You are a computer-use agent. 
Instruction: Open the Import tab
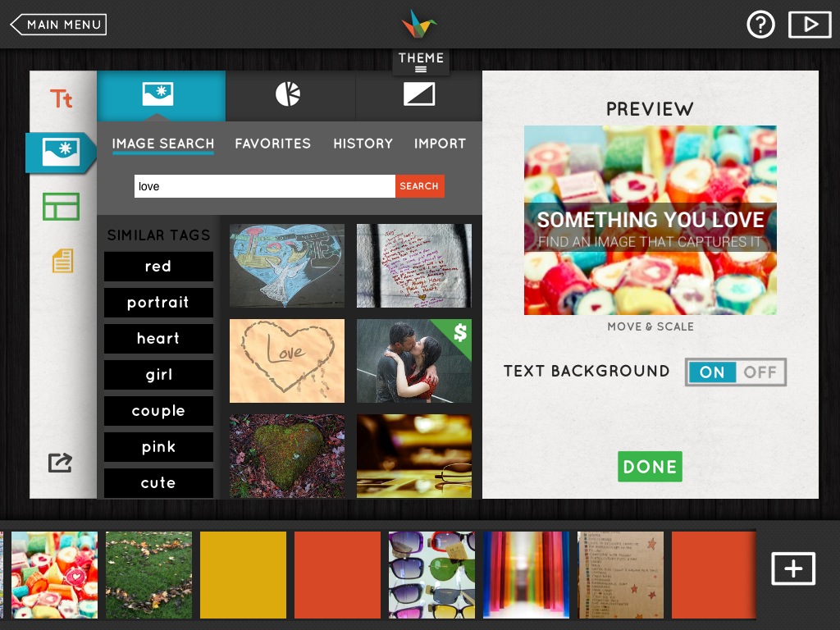(440, 144)
